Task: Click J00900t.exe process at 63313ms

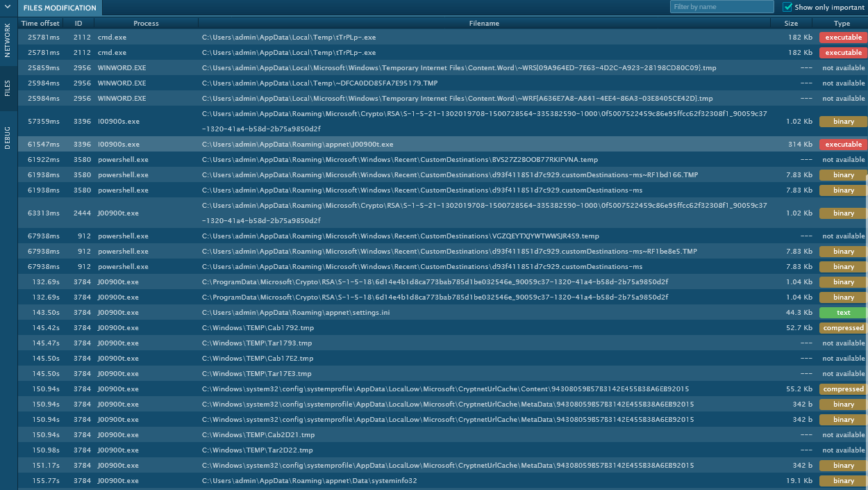Action: coord(118,213)
